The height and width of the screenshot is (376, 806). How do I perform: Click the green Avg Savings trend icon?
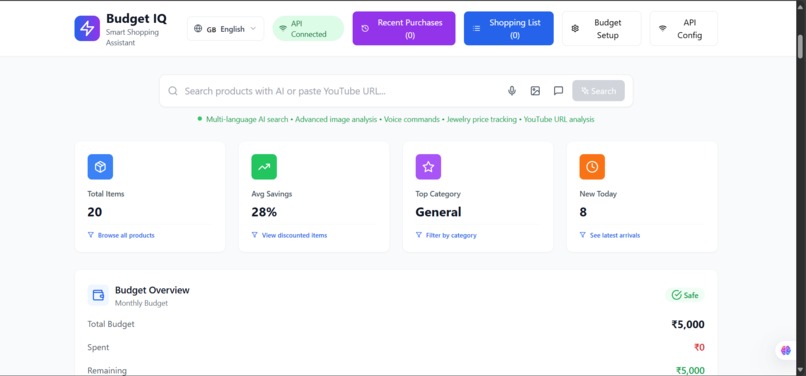[264, 167]
